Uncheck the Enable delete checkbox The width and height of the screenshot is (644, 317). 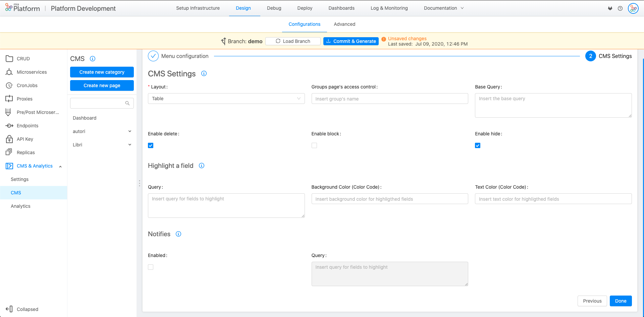pos(151,145)
